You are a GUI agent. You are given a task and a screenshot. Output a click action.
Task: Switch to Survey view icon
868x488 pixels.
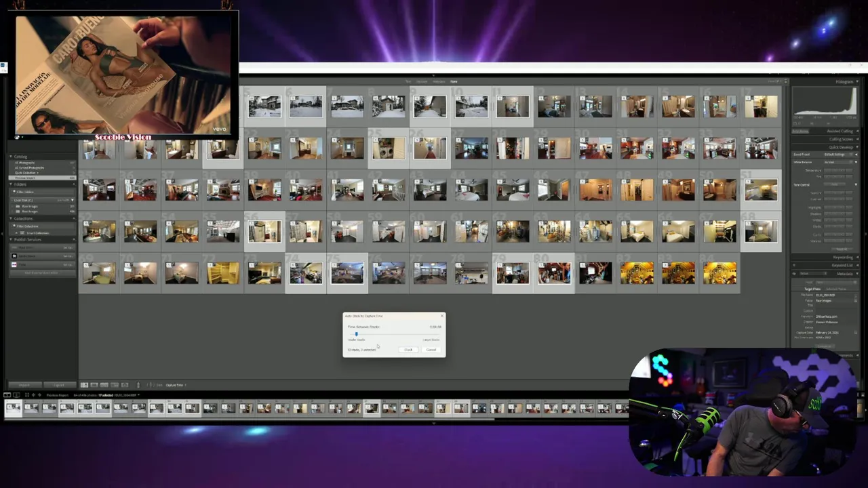115,385
